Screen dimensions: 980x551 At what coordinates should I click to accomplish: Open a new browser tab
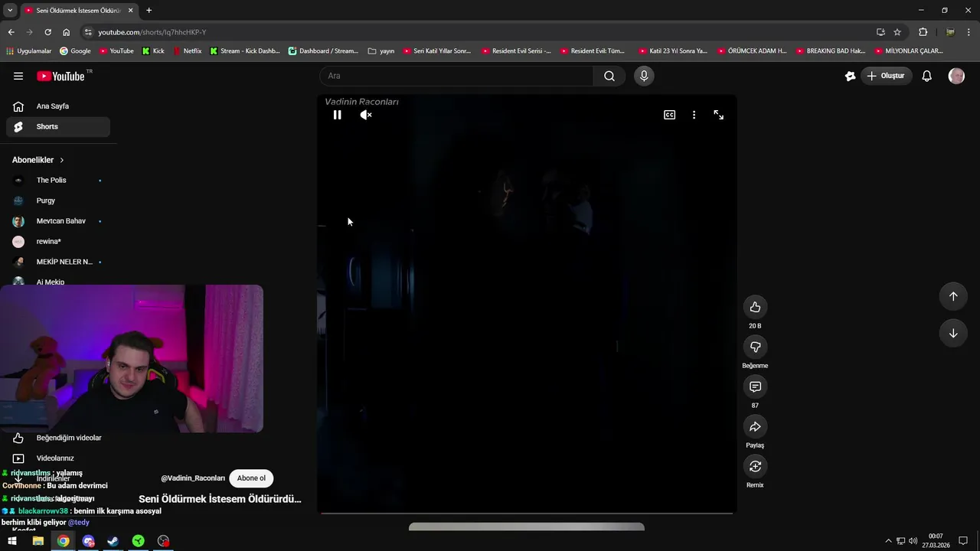[x=149, y=11]
